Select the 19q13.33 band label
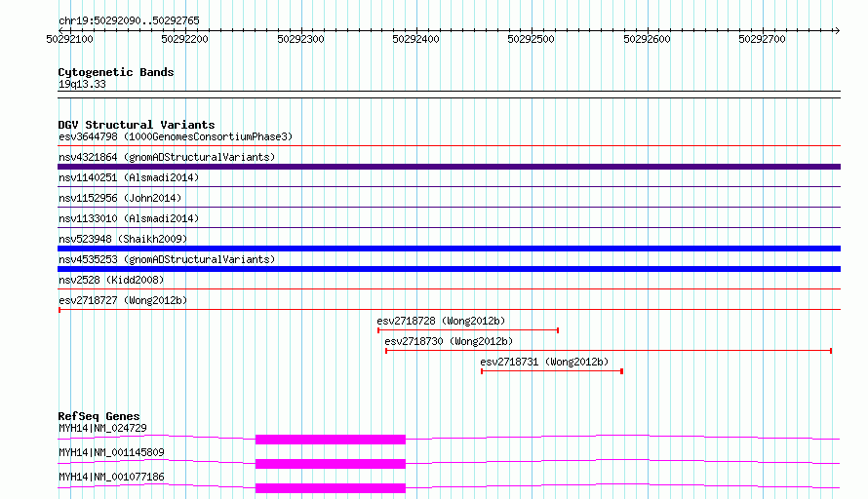Viewport: 868px width, 499px height. pyautogui.click(x=82, y=84)
